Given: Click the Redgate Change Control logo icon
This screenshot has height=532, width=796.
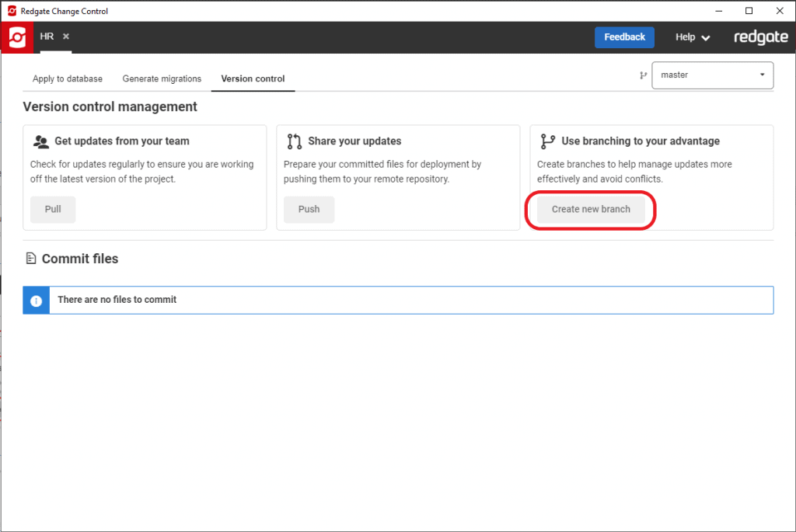Looking at the screenshot, I should tap(17, 37).
